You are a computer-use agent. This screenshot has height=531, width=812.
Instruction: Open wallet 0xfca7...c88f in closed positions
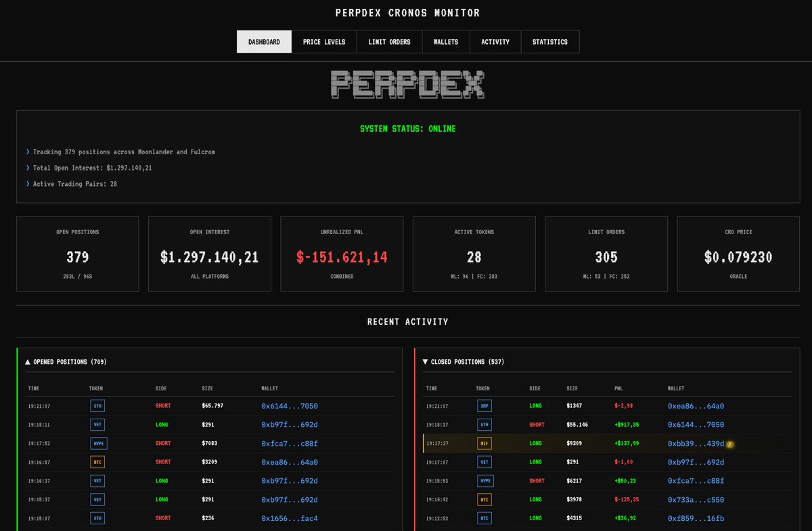[x=696, y=481]
